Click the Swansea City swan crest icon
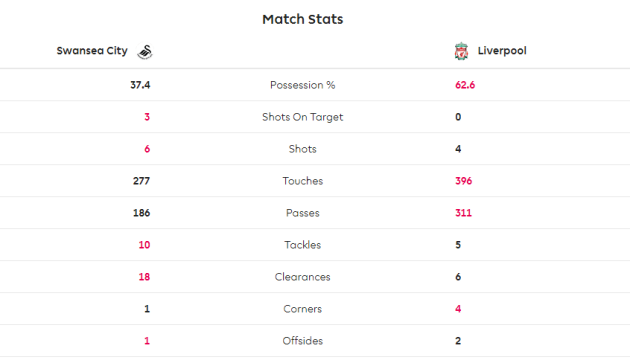Viewport: 630px width, 363px height. click(x=145, y=51)
